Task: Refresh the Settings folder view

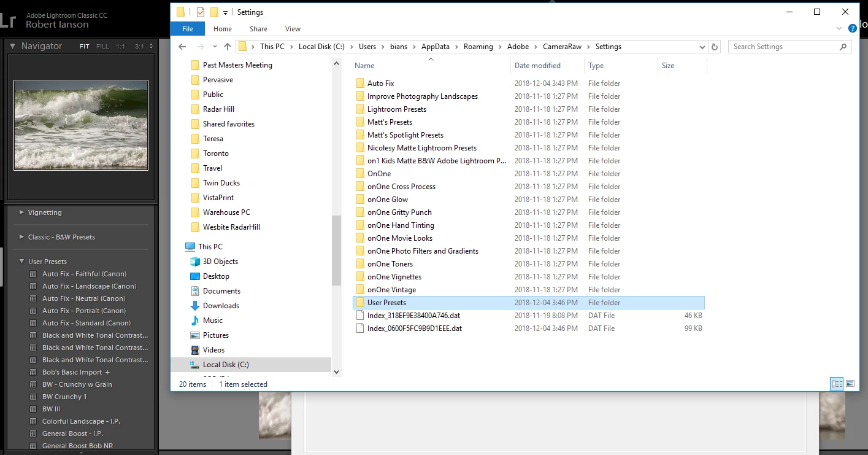Action: tap(714, 47)
